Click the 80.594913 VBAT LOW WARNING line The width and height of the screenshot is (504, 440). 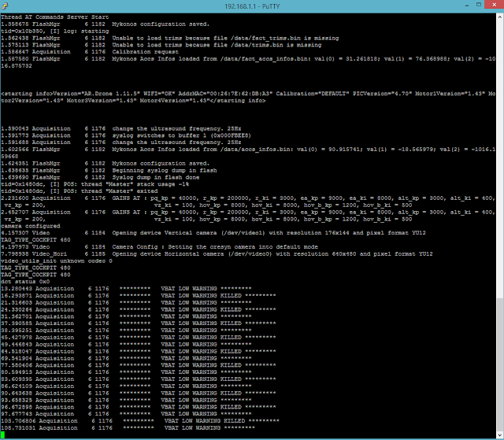pyautogui.click(x=126, y=372)
